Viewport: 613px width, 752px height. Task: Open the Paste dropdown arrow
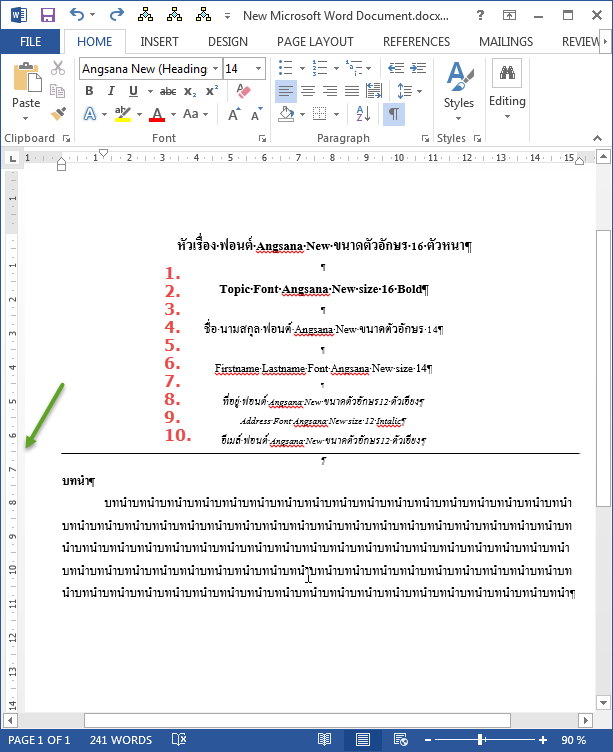pos(25,118)
